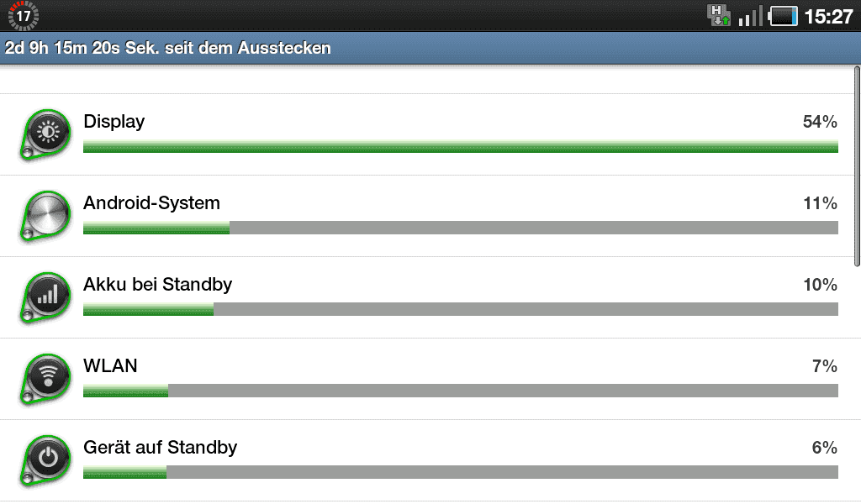Image resolution: width=861 pixels, height=504 pixels.
Task: Tap the Display brightness icon
Action: click(x=46, y=134)
